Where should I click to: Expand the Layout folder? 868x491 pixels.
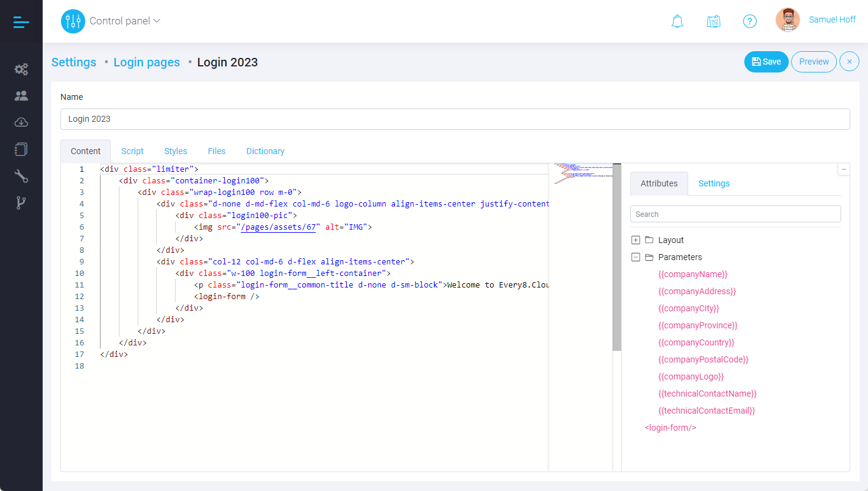coord(636,240)
